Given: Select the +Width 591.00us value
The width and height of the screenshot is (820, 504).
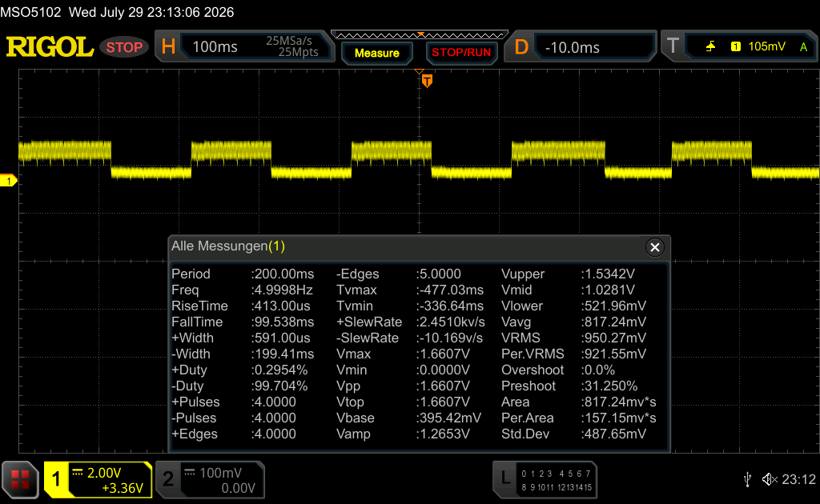Looking at the screenshot, I should point(281,338).
